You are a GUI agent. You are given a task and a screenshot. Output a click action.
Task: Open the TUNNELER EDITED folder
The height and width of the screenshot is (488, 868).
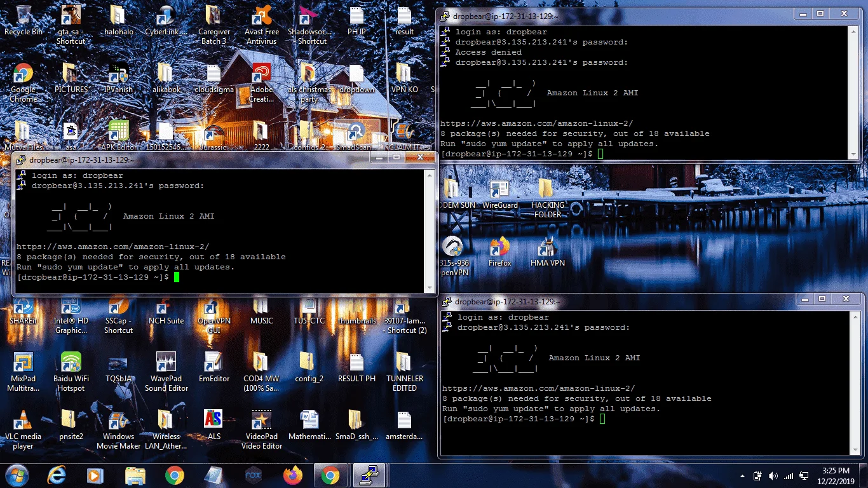pyautogui.click(x=404, y=372)
